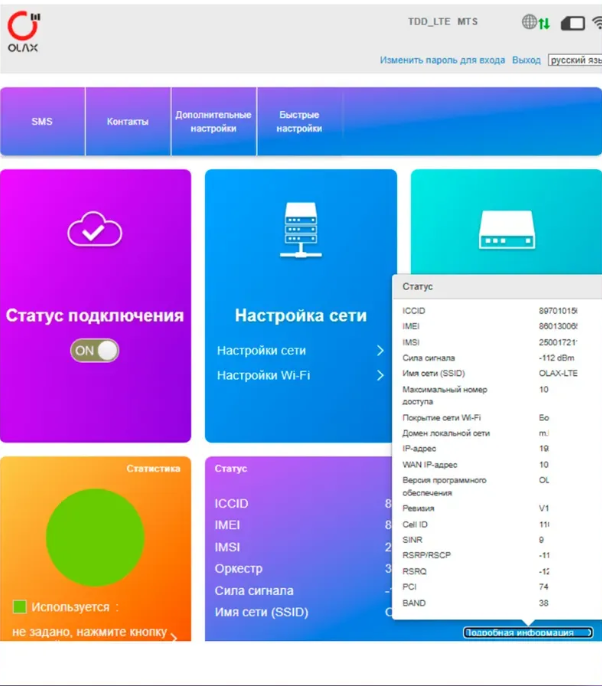Toggle the connection status ON switch
602x686 pixels.
(95, 350)
